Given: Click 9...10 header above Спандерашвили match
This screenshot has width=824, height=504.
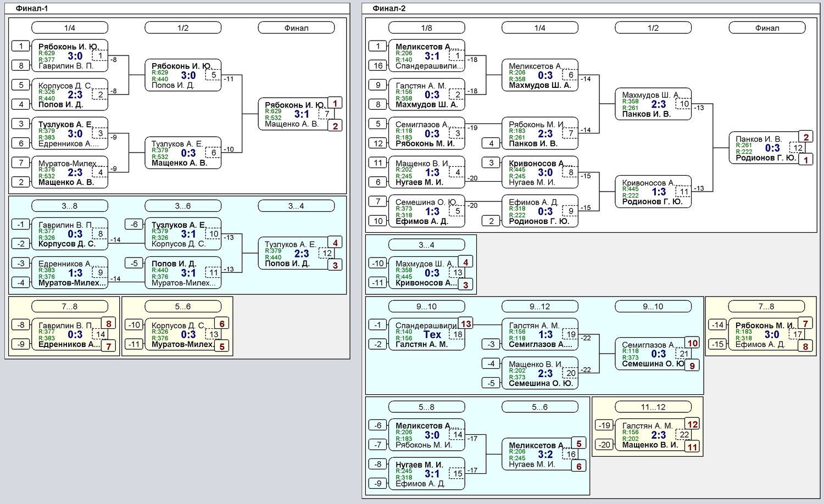Looking at the screenshot, I should (426, 306).
